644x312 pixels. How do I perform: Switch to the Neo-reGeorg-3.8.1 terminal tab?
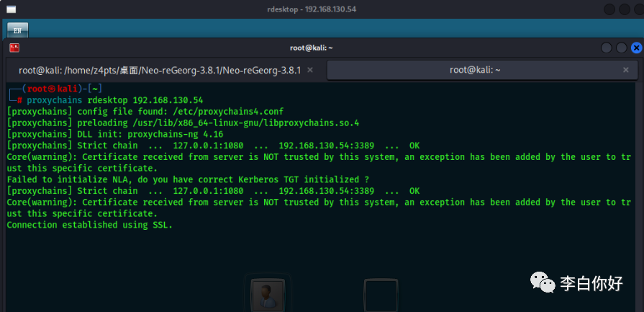point(160,71)
